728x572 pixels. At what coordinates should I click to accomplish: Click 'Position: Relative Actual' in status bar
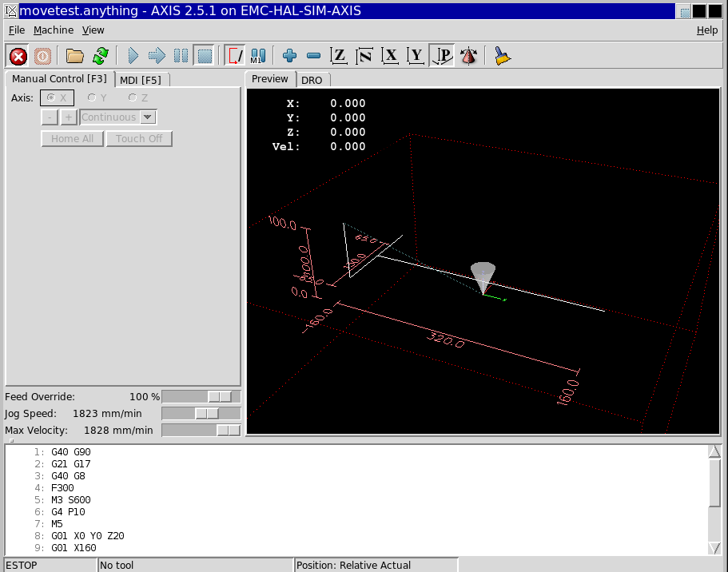[x=376, y=565]
